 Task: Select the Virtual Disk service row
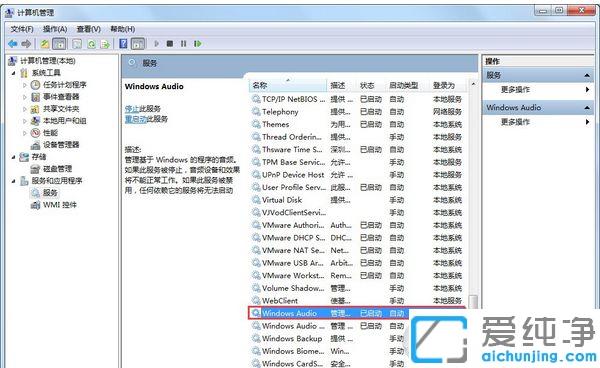358,200
